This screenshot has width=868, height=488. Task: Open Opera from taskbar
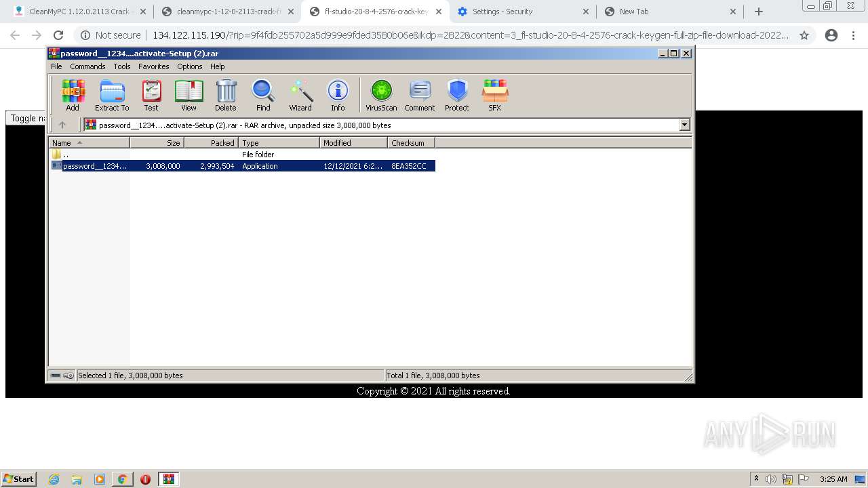tap(145, 479)
